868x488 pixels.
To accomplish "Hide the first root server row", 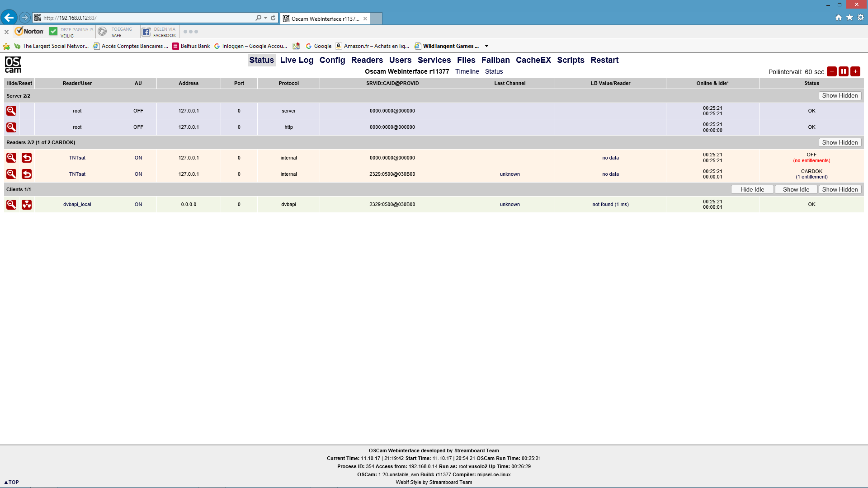I will click(11, 111).
